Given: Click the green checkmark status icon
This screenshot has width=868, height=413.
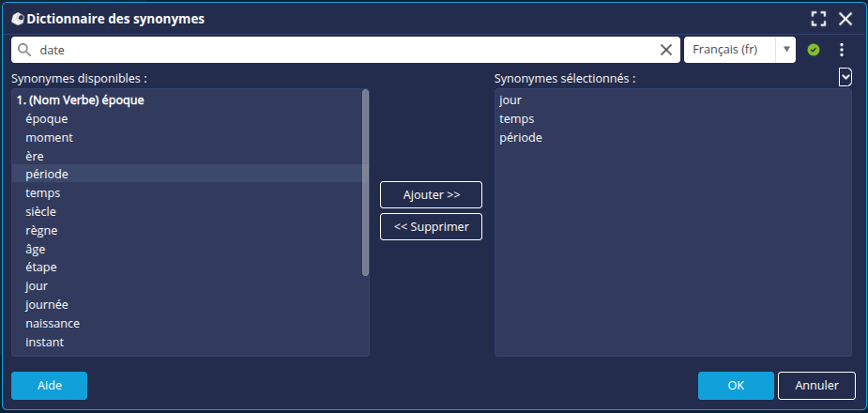Looking at the screenshot, I should point(813,50).
